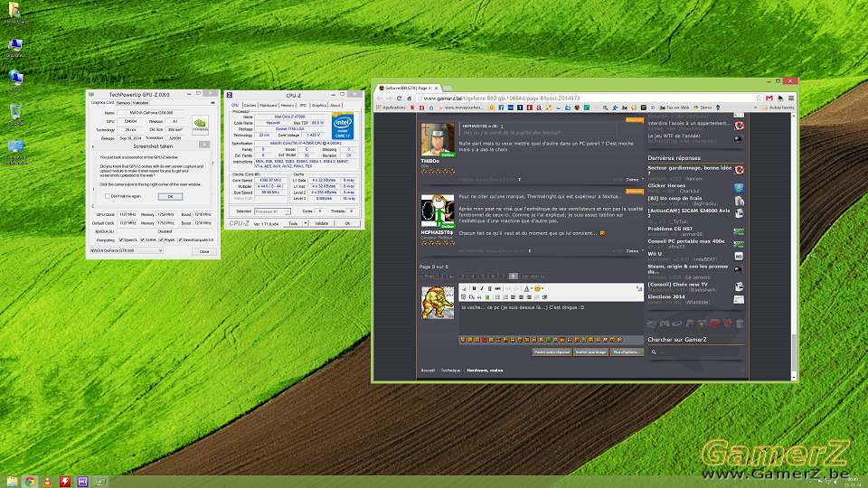Open the font color dropdown in editor
Image resolution: width=868 pixels, height=488 pixels.
pyautogui.click(x=532, y=288)
